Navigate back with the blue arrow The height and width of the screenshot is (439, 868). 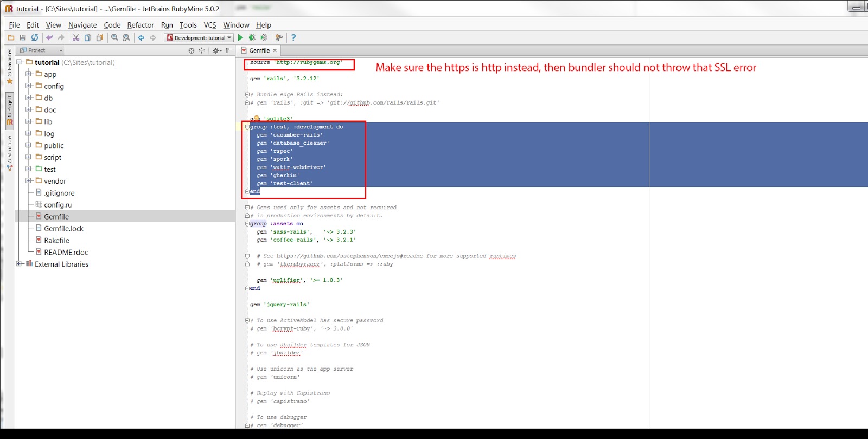pyautogui.click(x=141, y=37)
